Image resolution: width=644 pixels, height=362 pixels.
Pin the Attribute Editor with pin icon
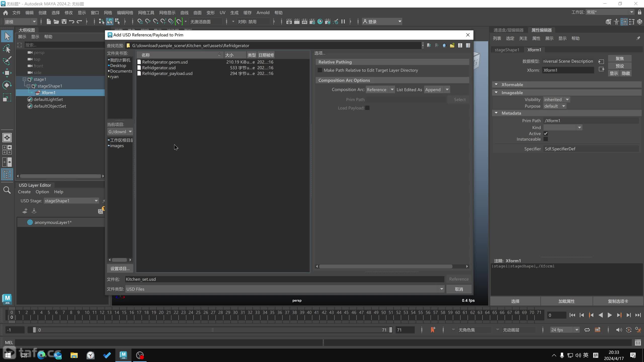pos(638,38)
